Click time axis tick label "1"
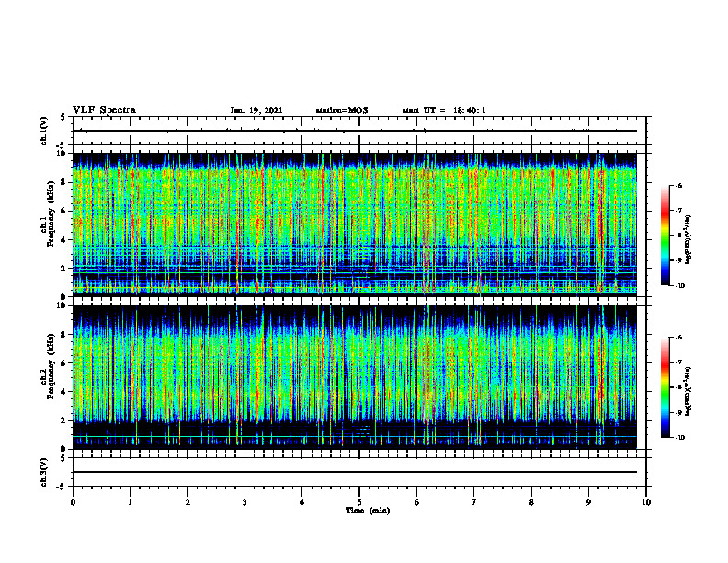 click(x=130, y=502)
